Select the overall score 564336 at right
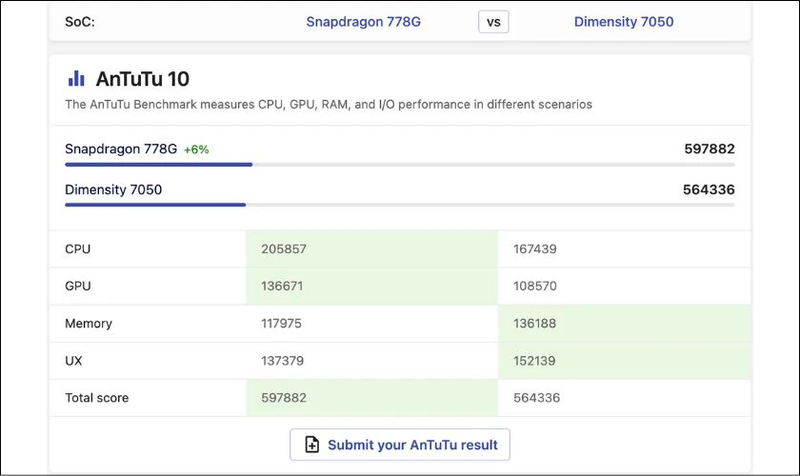Image resolution: width=800 pixels, height=476 pixels. coord(709,190)
